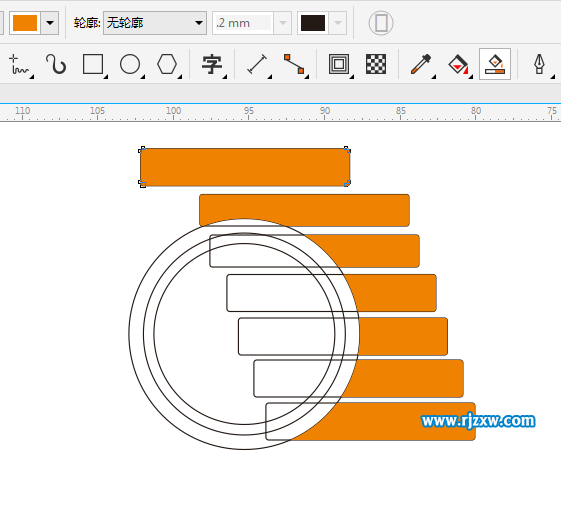Screen dimensions: 561x508
Task: Select the top orange rectangle on canvas
Action: (245, 167)
